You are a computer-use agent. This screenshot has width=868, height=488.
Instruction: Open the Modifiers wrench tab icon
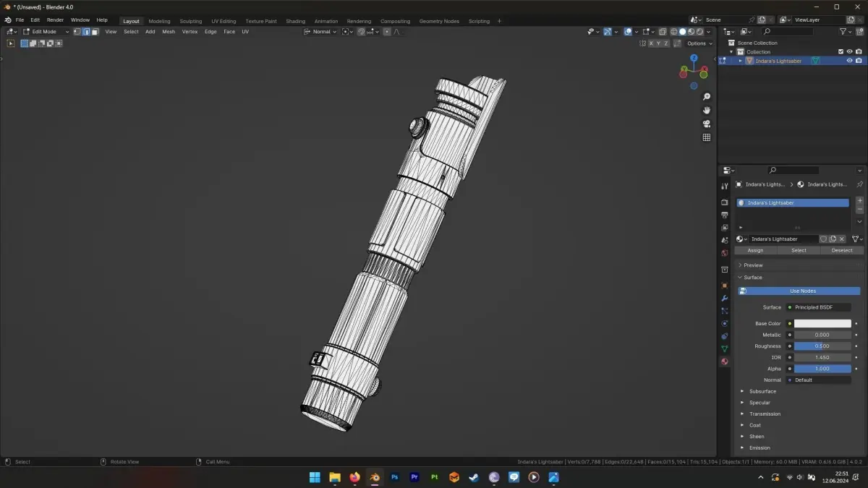tap(724, 299)
